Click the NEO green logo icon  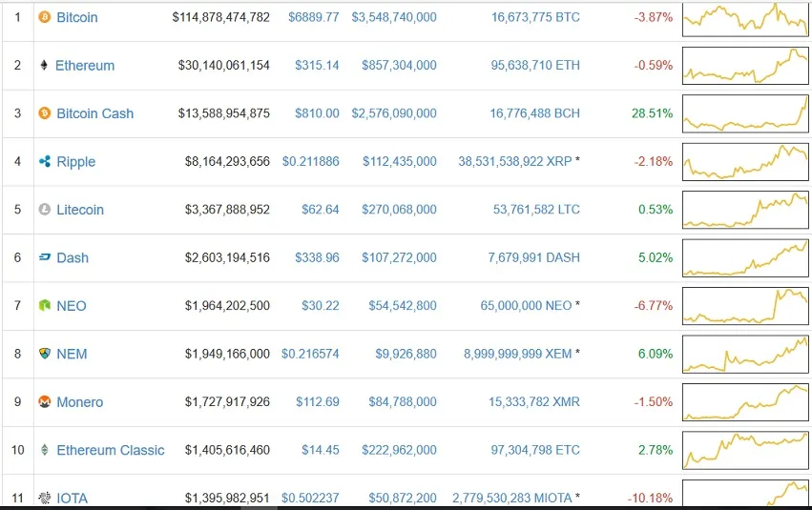[x=45, y=306]
